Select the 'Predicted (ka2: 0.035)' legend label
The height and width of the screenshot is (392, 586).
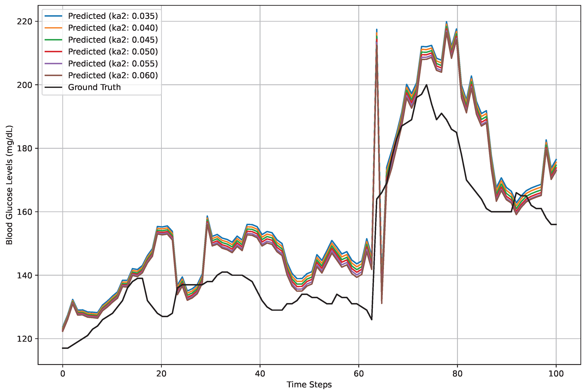click(x=113, y=16)
